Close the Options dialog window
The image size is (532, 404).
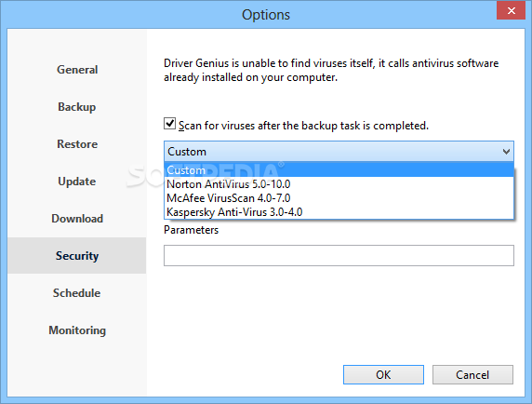pos(512,10)
